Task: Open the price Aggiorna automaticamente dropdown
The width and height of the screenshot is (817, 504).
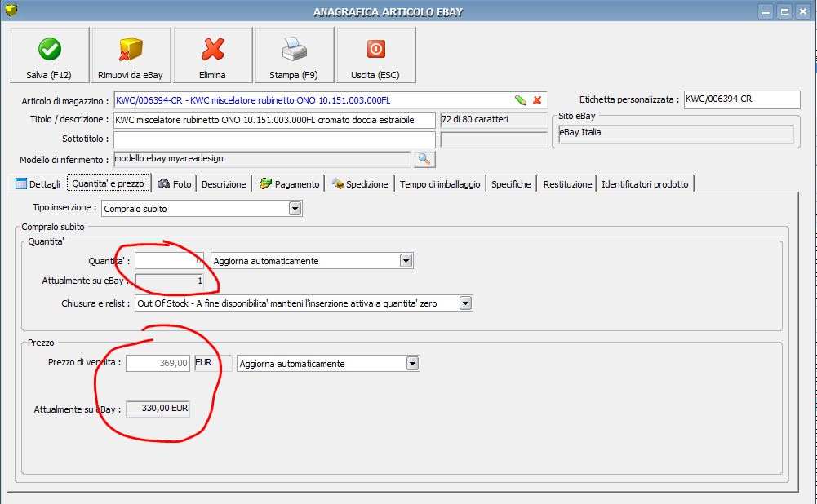Action: tap(413, 364)
